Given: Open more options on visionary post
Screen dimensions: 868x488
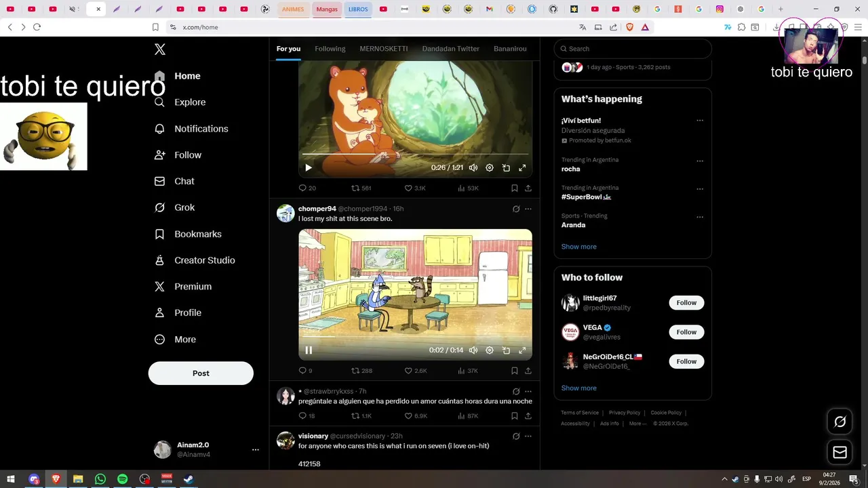Looking at the screenshot, I should pos(528,436).
